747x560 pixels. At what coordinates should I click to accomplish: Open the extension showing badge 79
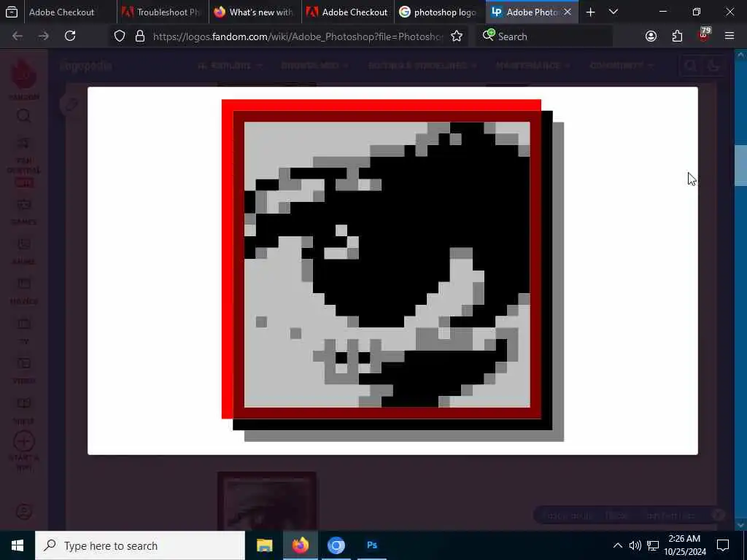(704, 36)
